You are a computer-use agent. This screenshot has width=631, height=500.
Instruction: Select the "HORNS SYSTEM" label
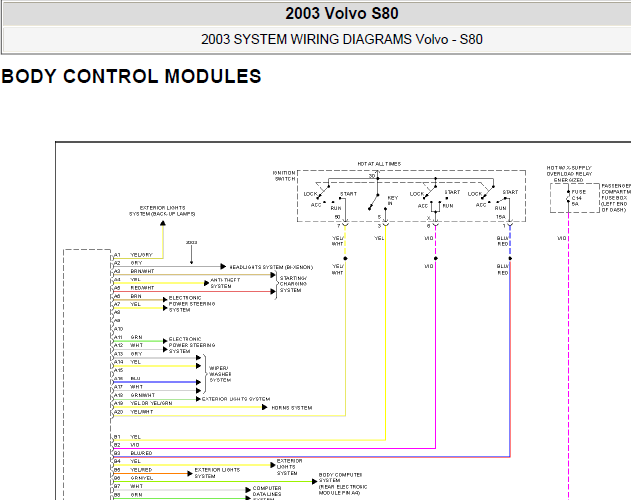[x=292, y=408]
